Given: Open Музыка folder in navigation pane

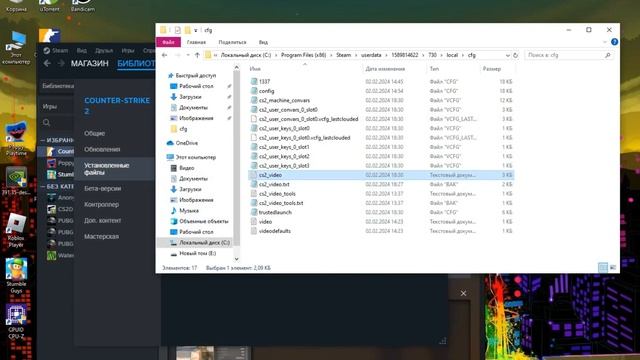Looking at the screenshot, I should [x=189, y=211].
